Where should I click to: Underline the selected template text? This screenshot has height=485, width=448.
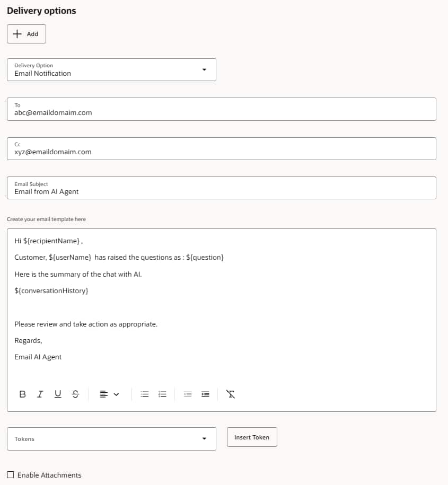pyautogui.click(x=58, y=394)
